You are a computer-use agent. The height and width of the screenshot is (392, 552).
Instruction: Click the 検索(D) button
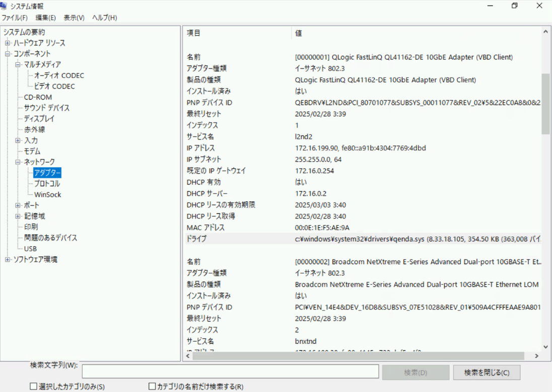(x=416, y=372)
